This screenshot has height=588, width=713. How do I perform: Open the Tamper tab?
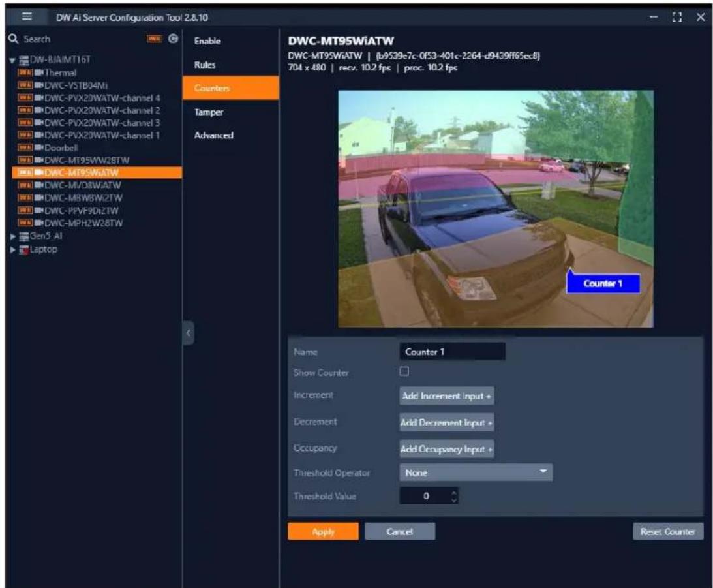[230, 112]
